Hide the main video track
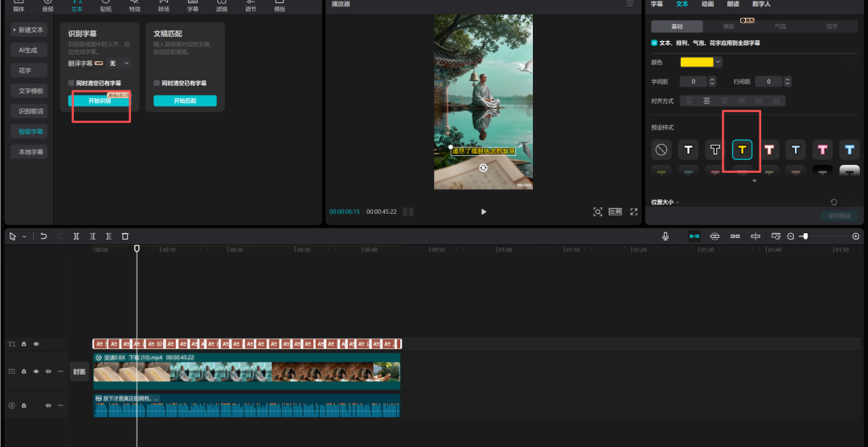Viewport: 868px width, 447px height. (x=36, y=371)
